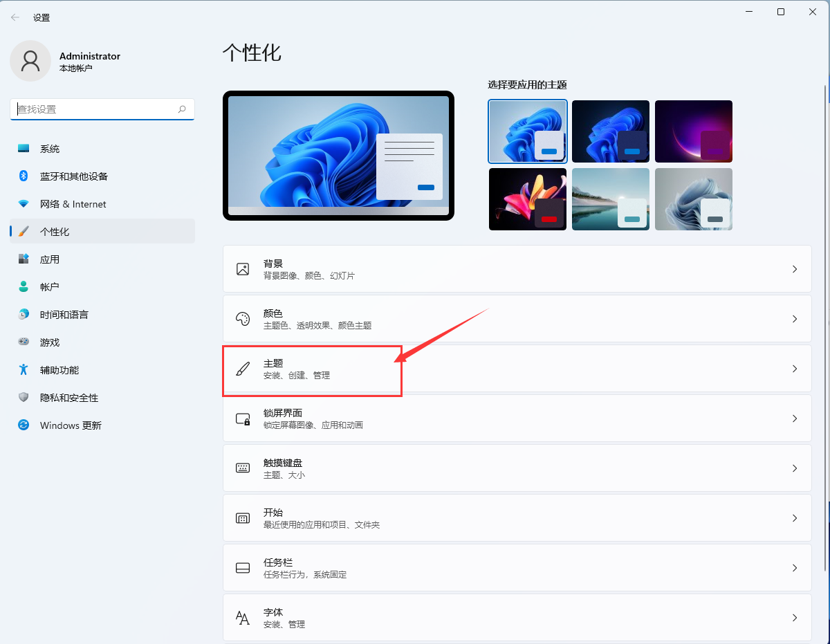The width and height of the screenshot is (830, 644).
Task: Open 触摸键盘 settings via its title text
Action: tap(283, 463)
